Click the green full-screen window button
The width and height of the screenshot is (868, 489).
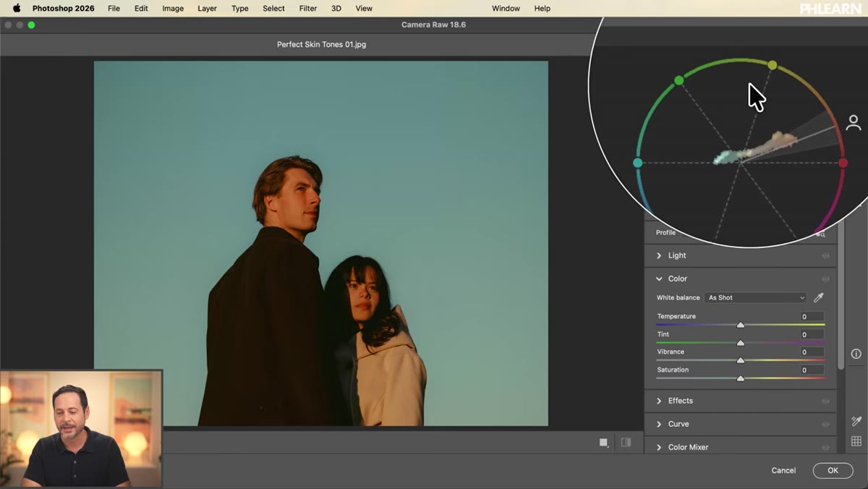[31, 25]
